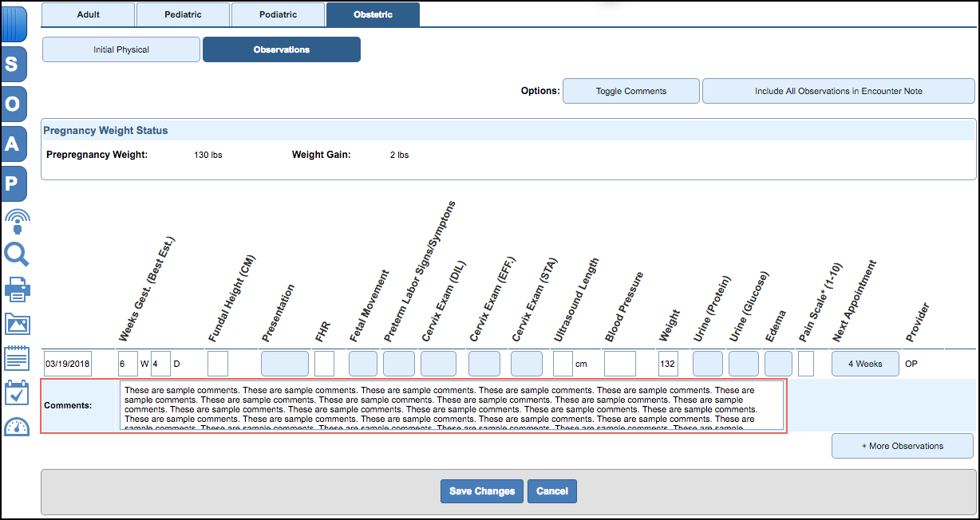Click the Fundal Height input field
The image size is (980, 520).
pos(218,364)
